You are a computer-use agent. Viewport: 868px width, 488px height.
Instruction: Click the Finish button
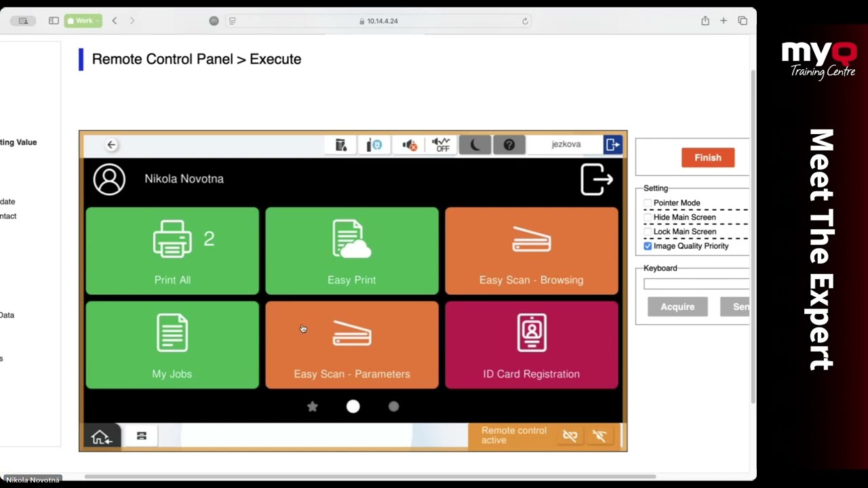point(708,157)
